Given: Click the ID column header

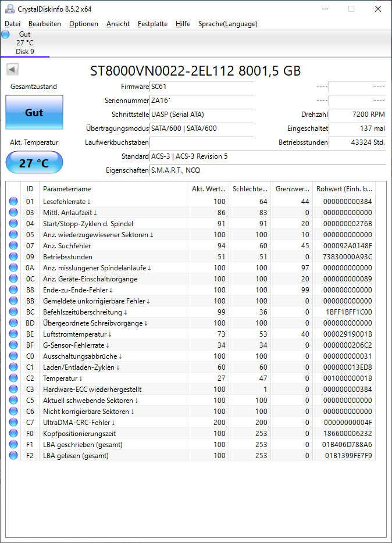Looking at the screenshot, I should click(x=30, y=189).
